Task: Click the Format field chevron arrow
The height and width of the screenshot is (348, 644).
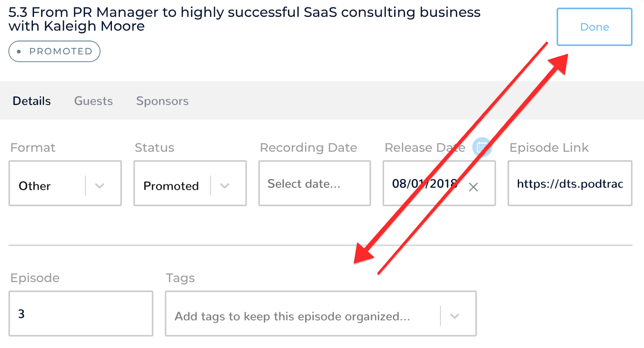Action: coord(100,186)
